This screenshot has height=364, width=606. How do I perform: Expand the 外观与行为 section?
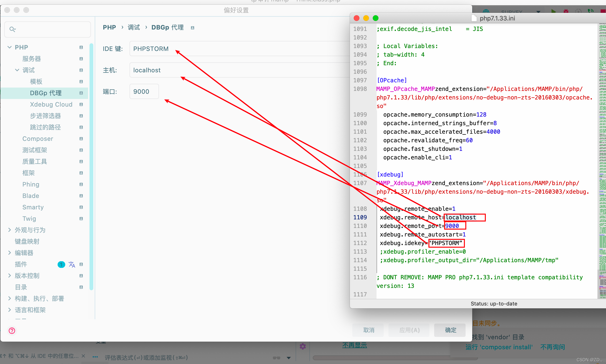(x=10, y=230)
